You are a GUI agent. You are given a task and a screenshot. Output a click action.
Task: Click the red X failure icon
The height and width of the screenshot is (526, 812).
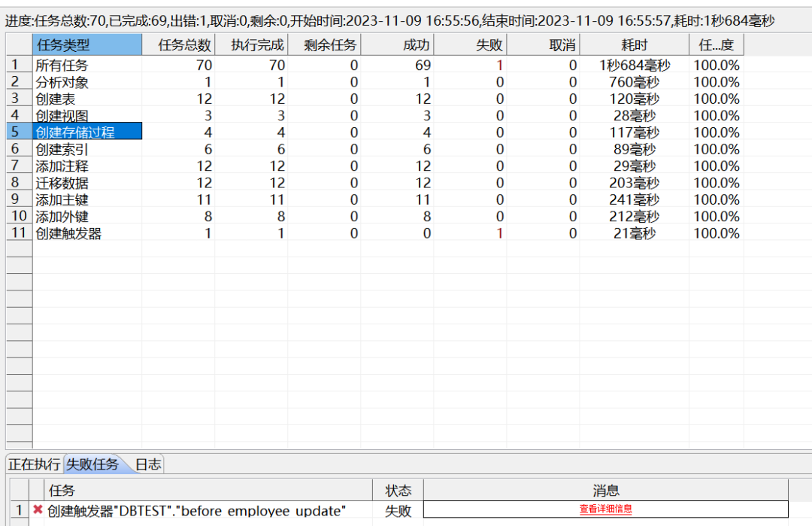point(38,510)
